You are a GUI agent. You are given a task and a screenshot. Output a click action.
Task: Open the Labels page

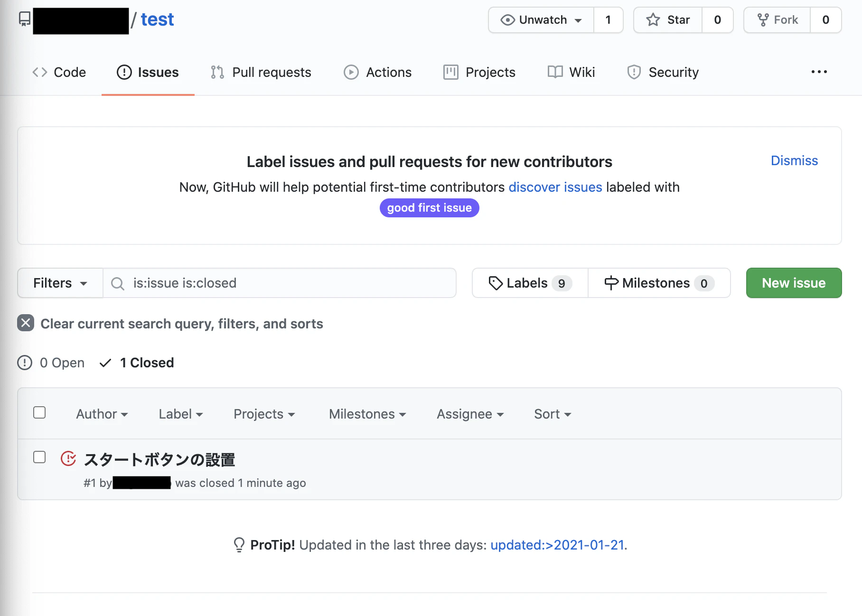(530, 283)
